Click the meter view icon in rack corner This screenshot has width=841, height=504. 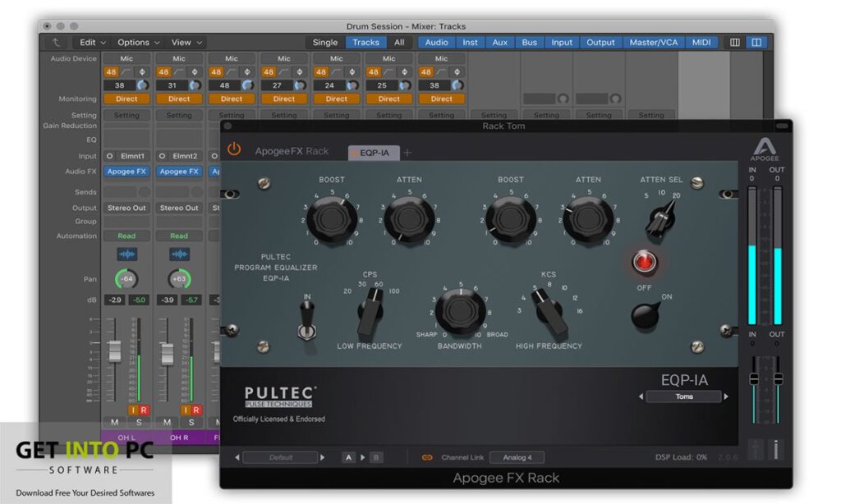click(x=775, y=449)
